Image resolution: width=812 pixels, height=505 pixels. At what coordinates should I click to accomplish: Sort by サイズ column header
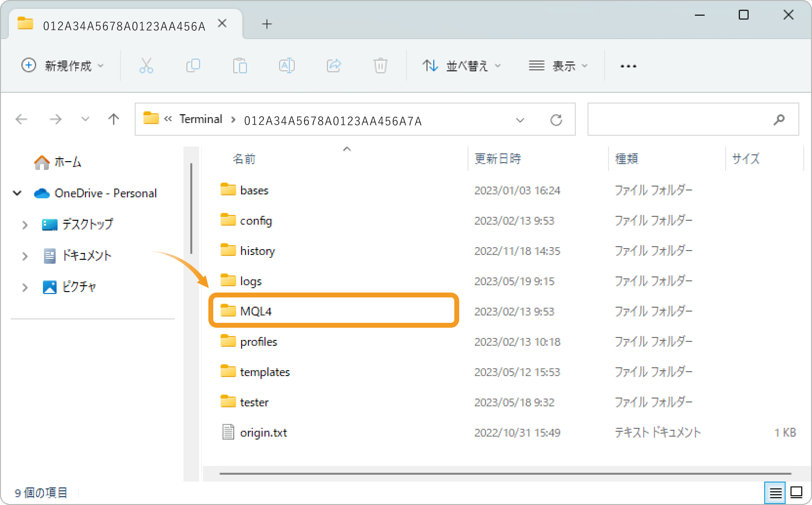(x=746, y=159)
